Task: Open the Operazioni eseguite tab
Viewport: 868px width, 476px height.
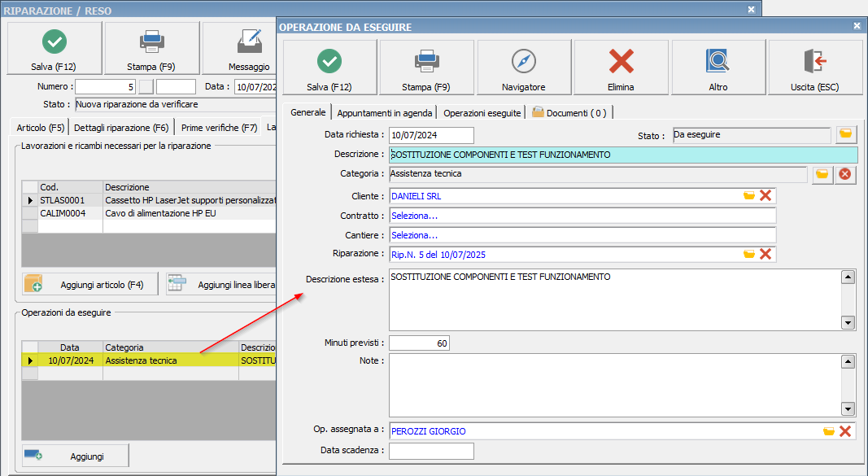Action: coord(482,113)
